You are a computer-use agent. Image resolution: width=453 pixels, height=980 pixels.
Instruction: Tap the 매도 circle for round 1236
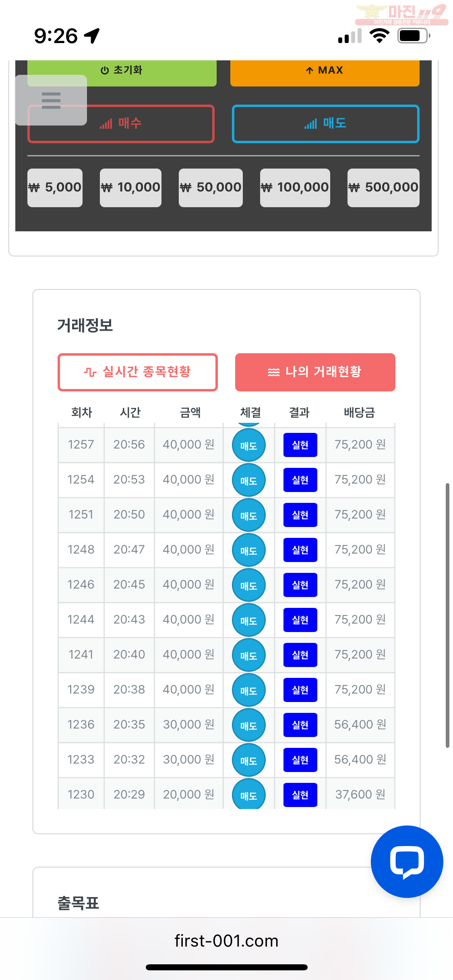point(249,725)
